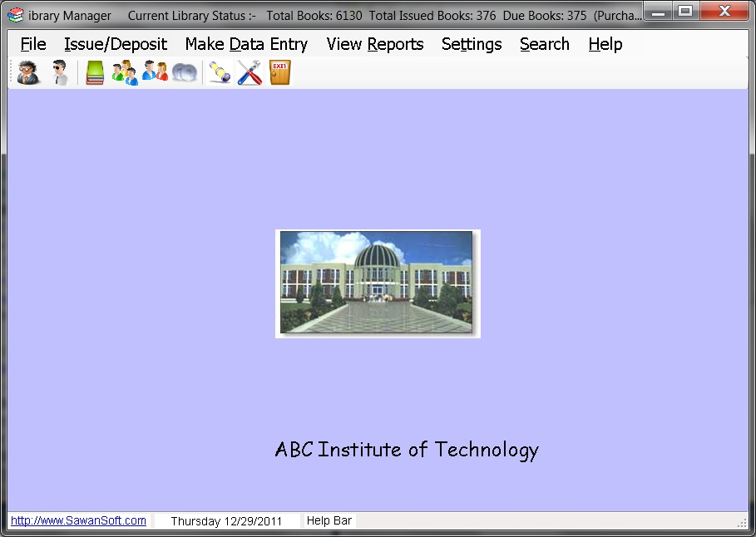The height and width of the screenshot is (537, 756).
Task: Click the Thursday 12/29/2011 date panel
Action: tap(226, 520)
